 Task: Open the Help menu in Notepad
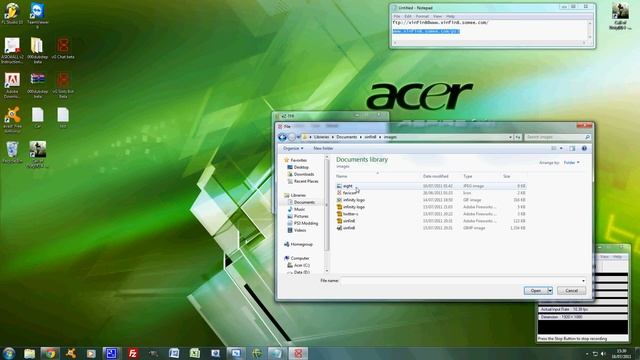coord(450,16)
